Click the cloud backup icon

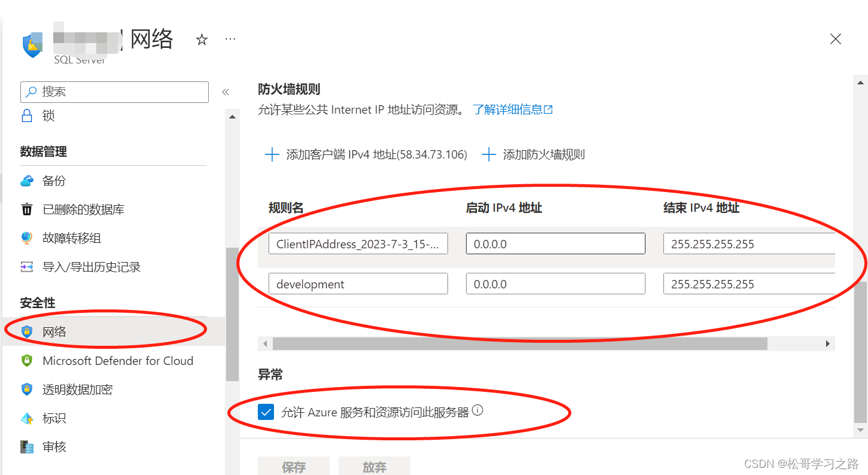(x=27, y=181)
